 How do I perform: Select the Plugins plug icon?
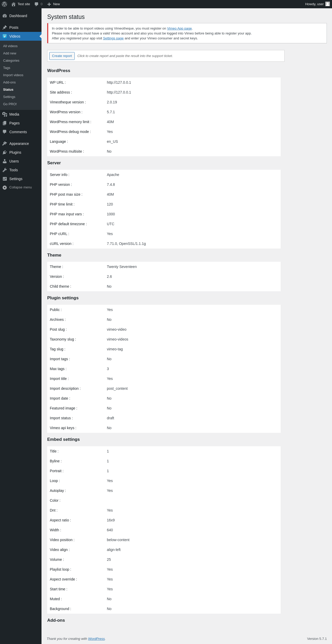click(5, 152)
